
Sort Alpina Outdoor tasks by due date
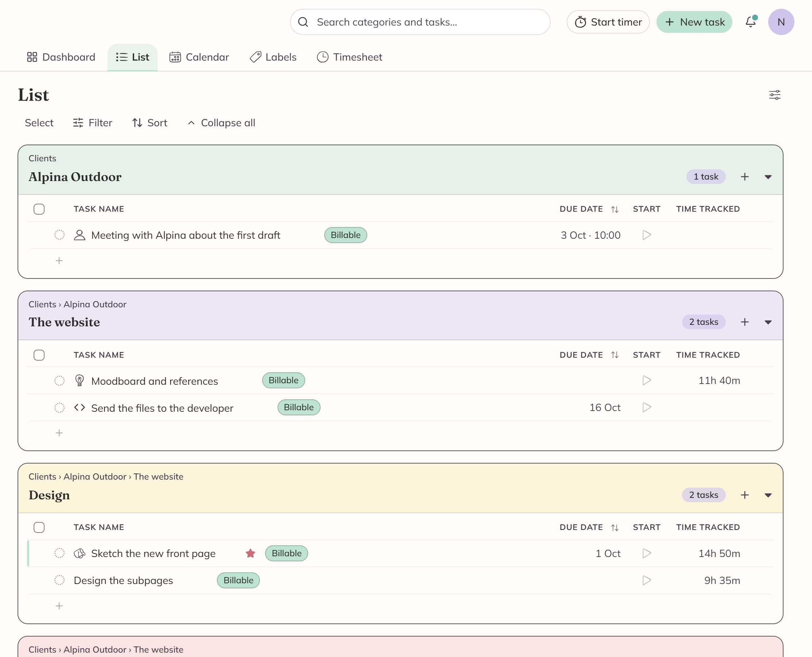[614, 209]
